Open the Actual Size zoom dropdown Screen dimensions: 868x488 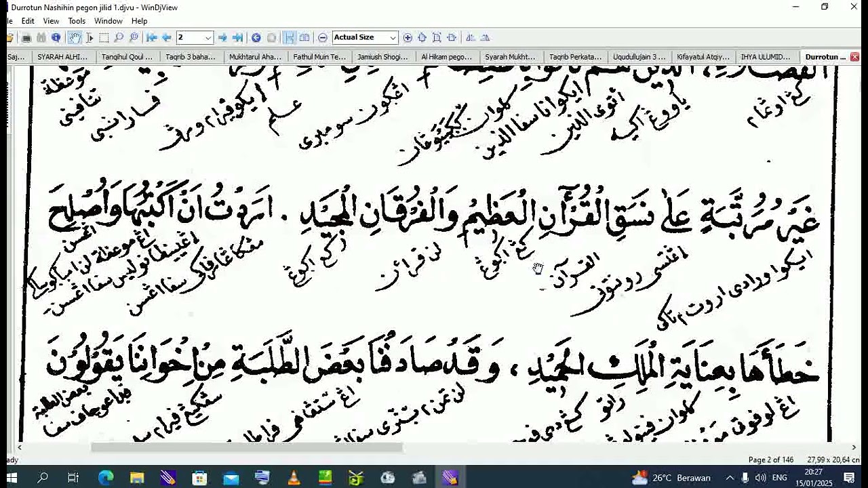pos(393,37)
